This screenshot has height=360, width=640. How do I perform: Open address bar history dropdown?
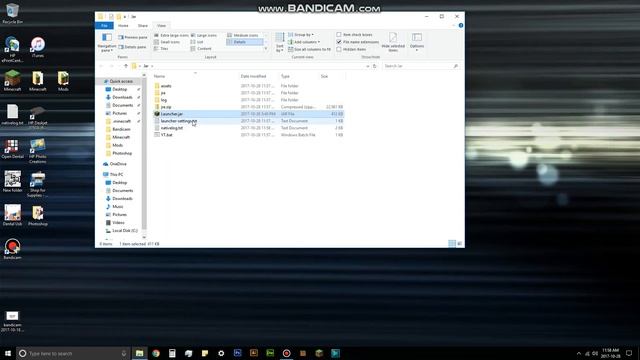click(x=367, y=66)
